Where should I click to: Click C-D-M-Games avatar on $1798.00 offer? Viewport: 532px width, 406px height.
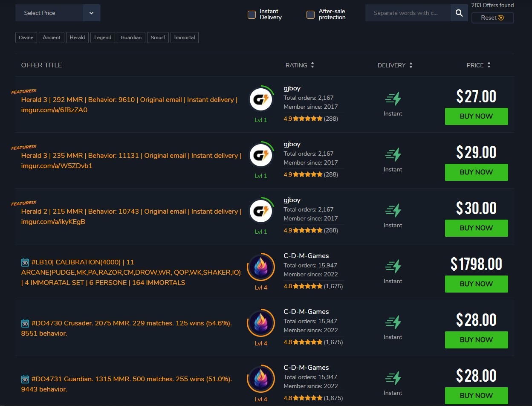[x=261, y=267]
